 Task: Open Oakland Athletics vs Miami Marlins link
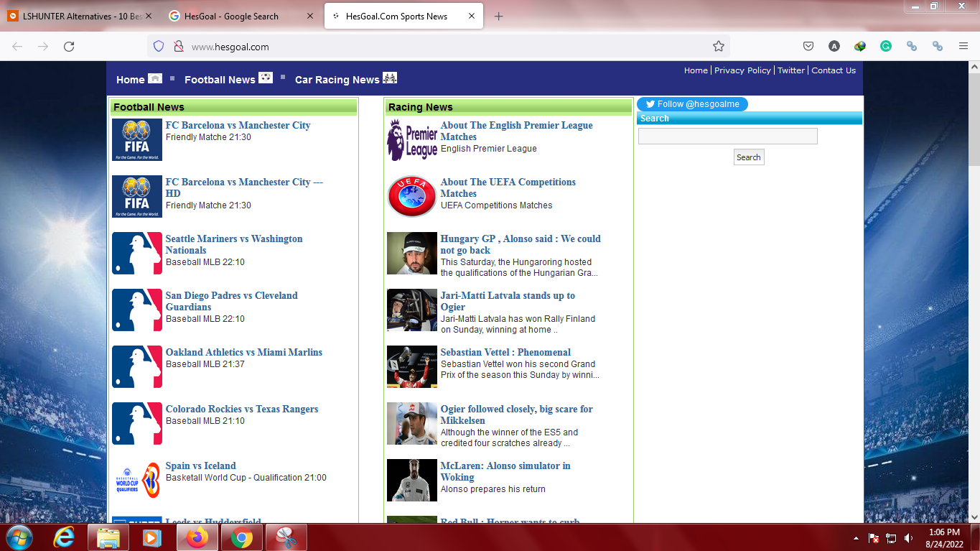(244, 352)
